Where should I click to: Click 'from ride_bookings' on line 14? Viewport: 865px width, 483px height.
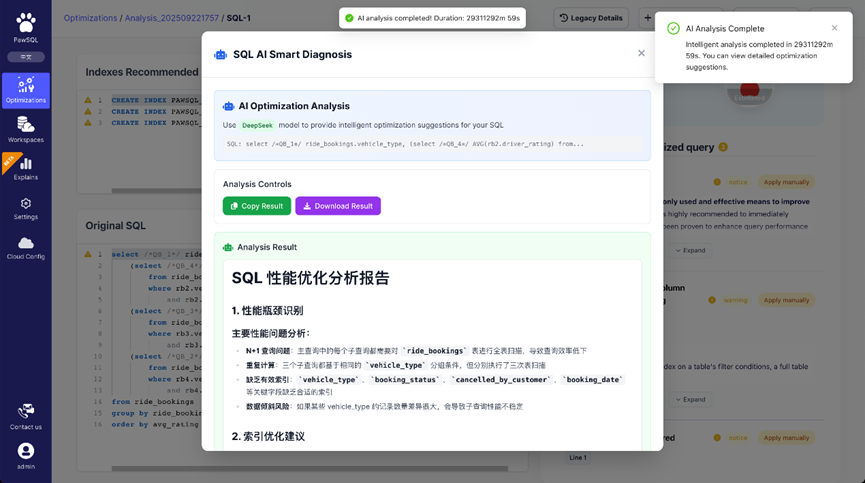click(x=152, y=401)
